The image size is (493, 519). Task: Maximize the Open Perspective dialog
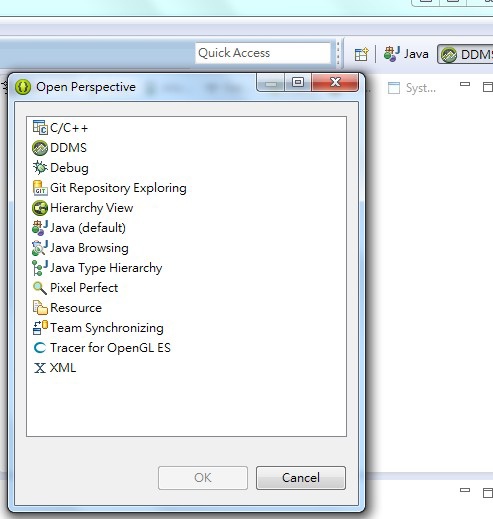pyautogui.click(x=298, y=82)
